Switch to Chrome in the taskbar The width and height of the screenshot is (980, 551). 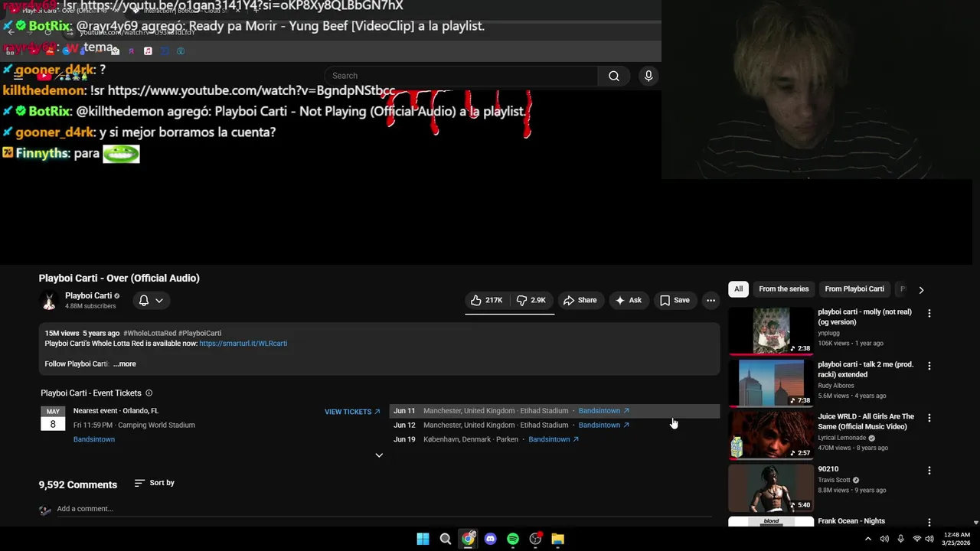point(468,539)
